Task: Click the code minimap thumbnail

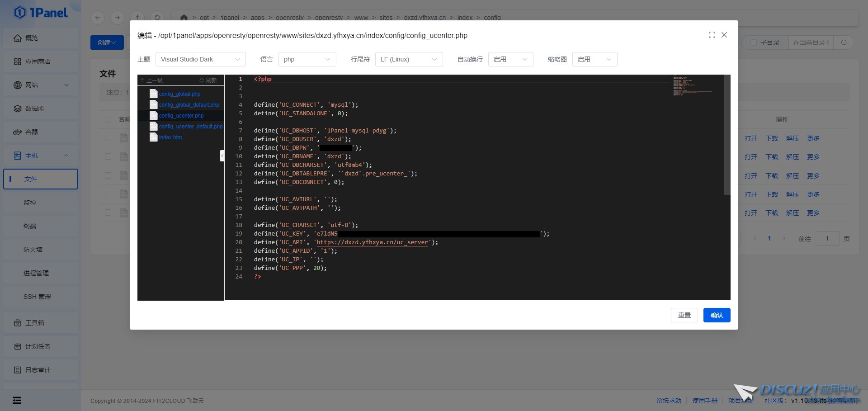Action: 692,86
